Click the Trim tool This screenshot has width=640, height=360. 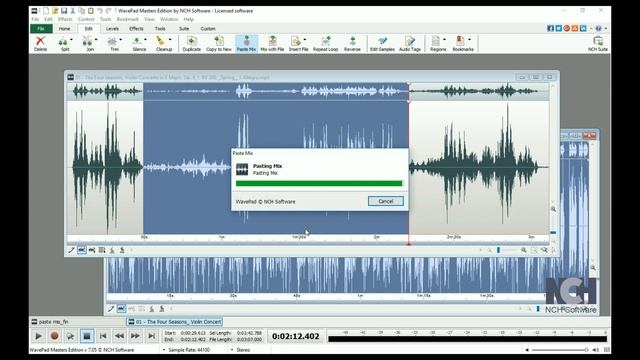pos(113,43)
